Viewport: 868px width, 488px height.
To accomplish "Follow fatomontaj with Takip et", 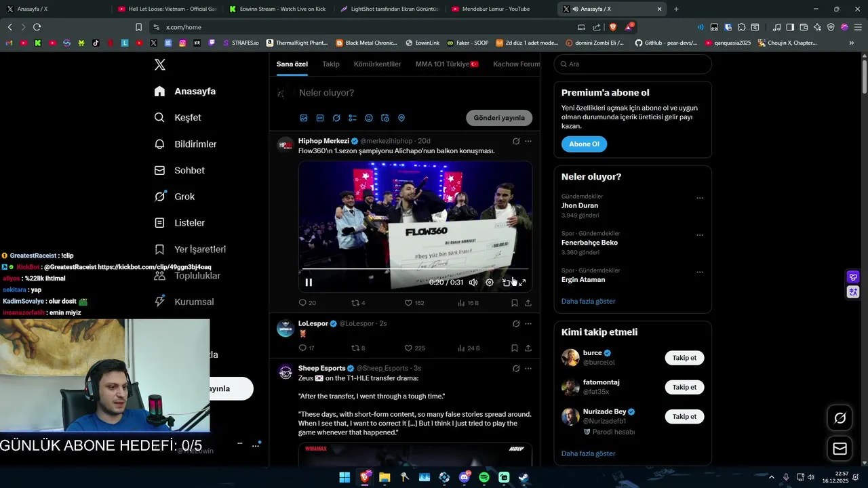I will click(684, 388).
